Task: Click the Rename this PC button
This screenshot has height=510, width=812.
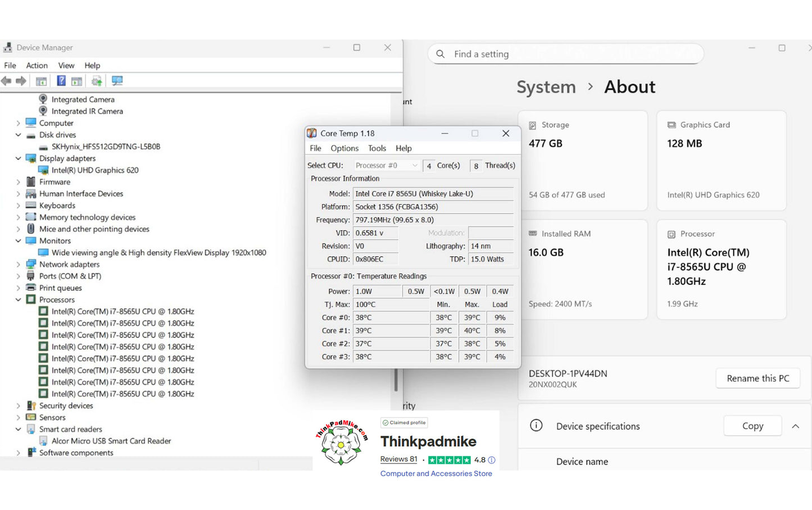Action: (x=757, y=379)
